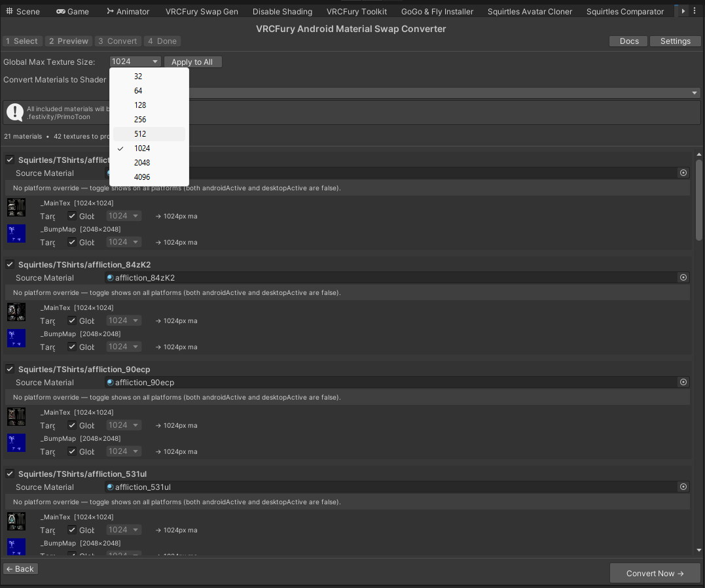
Task: Go back with the Back button
Action: (x=21, y=568)
